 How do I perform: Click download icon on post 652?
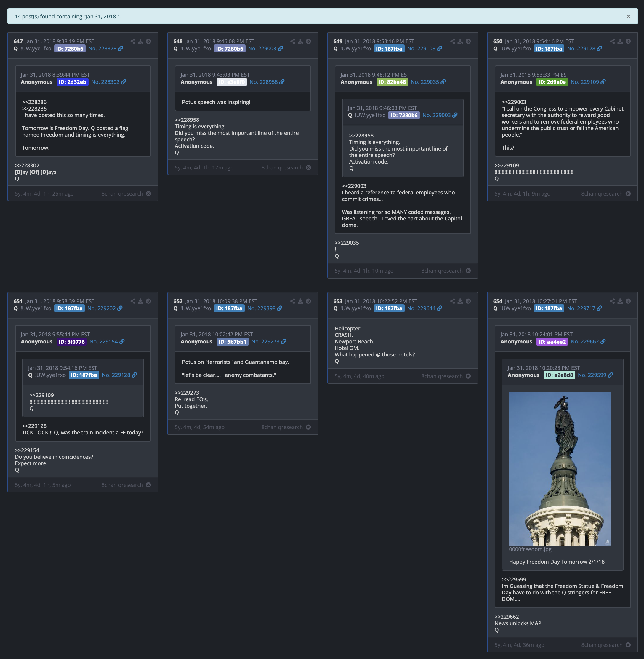(x=300, y=301)
